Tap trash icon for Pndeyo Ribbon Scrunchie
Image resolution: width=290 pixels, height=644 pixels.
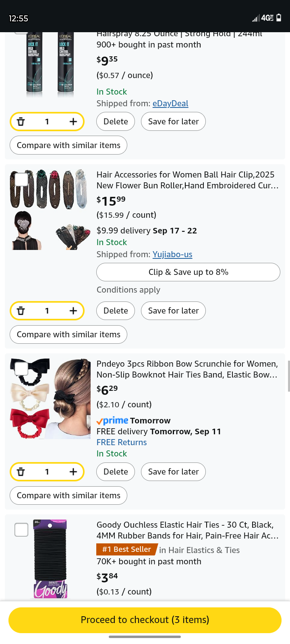(x=21, y=472)
